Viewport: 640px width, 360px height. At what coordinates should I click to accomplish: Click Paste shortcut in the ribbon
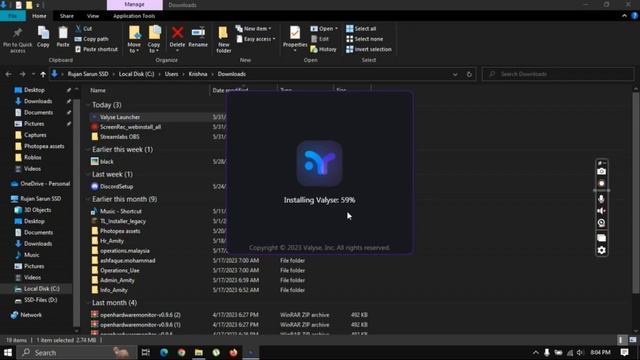click(96, 49)
